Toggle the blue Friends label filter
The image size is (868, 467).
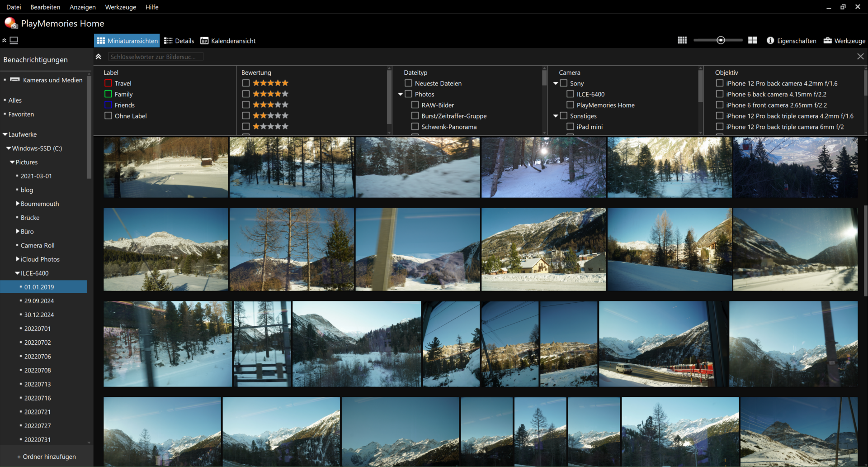[108, 105]
